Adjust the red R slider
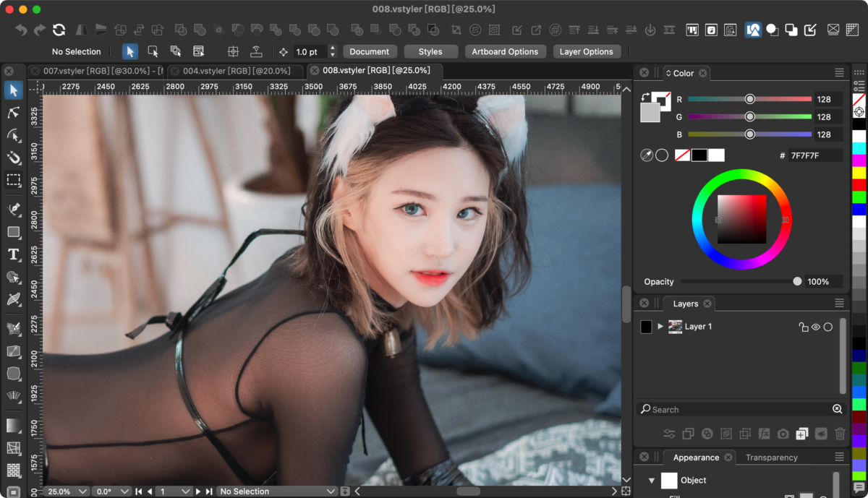 click(x=750, y=99)
